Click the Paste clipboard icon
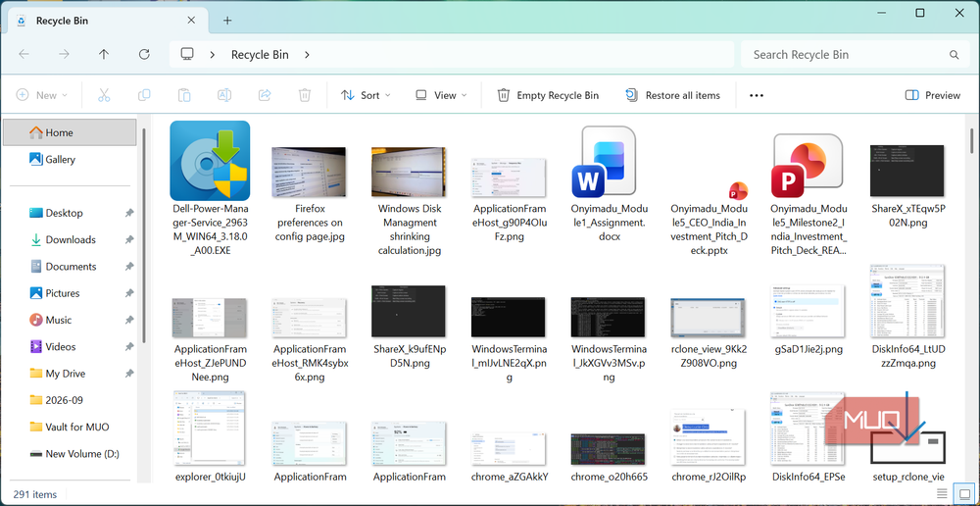The height and width of the screenshot is (506, 980). (184, 95)
